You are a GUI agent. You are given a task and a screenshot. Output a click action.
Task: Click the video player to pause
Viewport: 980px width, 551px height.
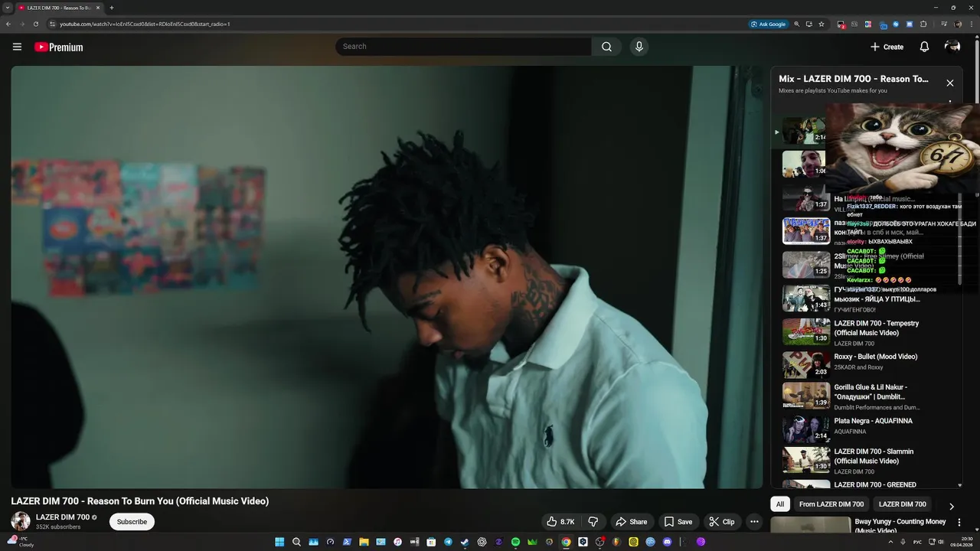[x=387, y=277]
